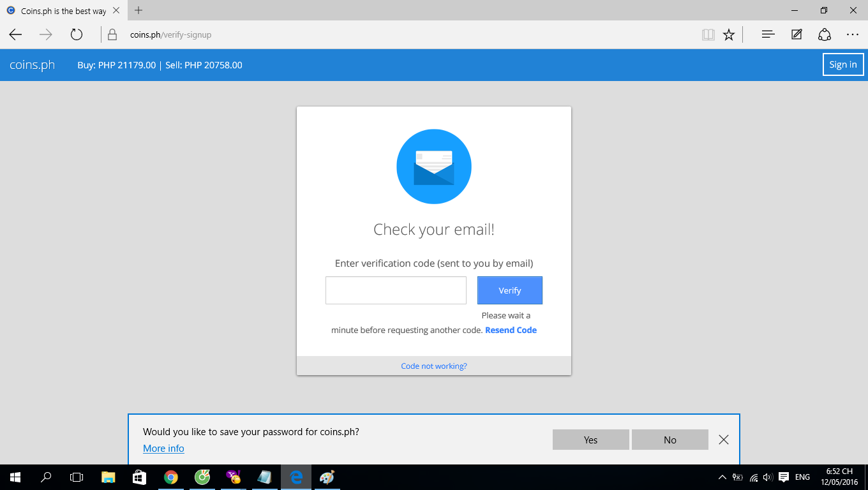
Task: Open Yahoo Messenger from the taskbar
Action: point(233,477)
